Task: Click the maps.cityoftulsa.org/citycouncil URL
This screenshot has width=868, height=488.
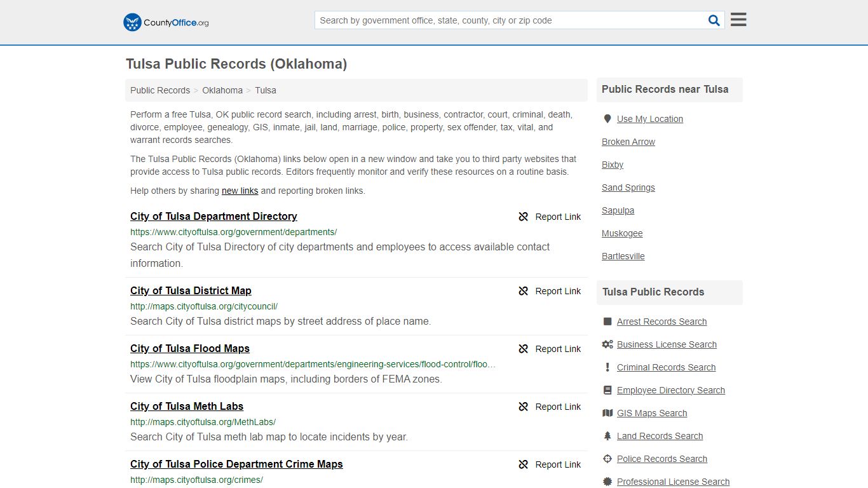Action: (x=204, y=306)
